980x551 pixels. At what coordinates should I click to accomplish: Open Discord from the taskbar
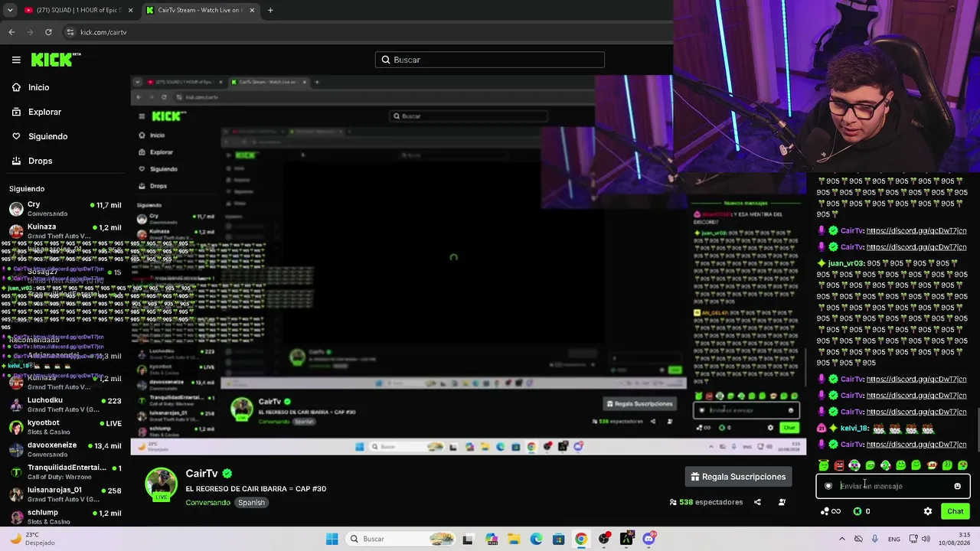pos(649,539)
